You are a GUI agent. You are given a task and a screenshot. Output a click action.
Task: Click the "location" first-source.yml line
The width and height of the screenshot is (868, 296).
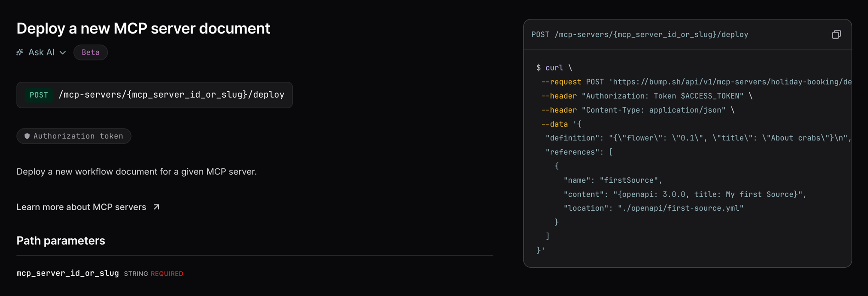[x=653, y=208]
